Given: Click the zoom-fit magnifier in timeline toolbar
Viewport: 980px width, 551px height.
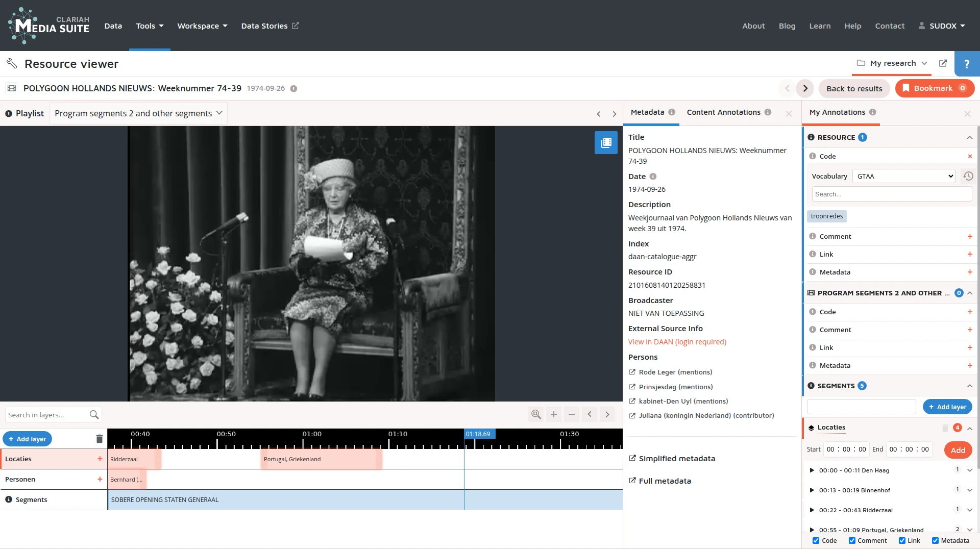Looking at the screenshot, I should (536, 414).
